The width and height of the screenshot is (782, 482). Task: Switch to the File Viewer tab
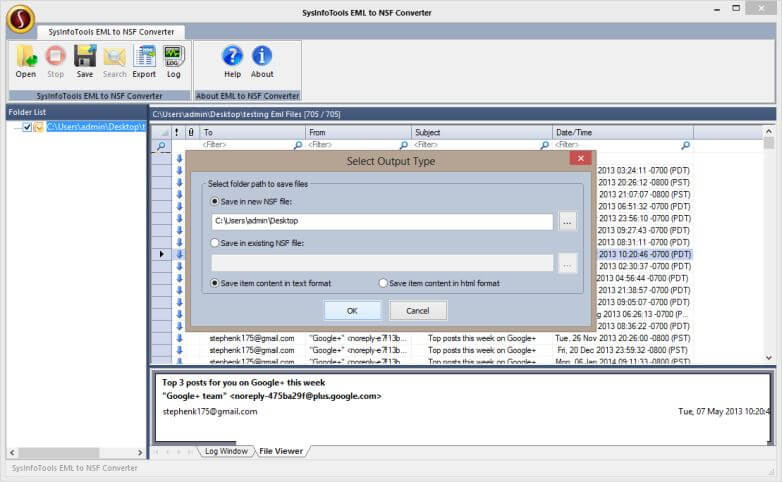click(281, 451)
